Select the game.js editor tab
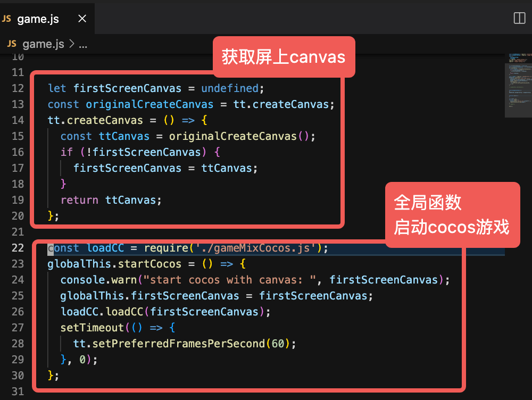The image size is (532, 400). (x=38, y=19)
